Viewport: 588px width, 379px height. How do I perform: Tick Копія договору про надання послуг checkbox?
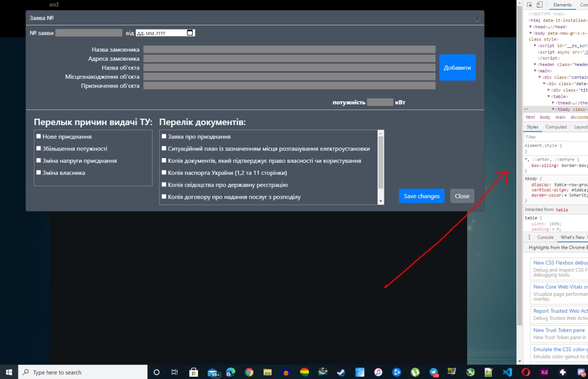coord(164,196)
